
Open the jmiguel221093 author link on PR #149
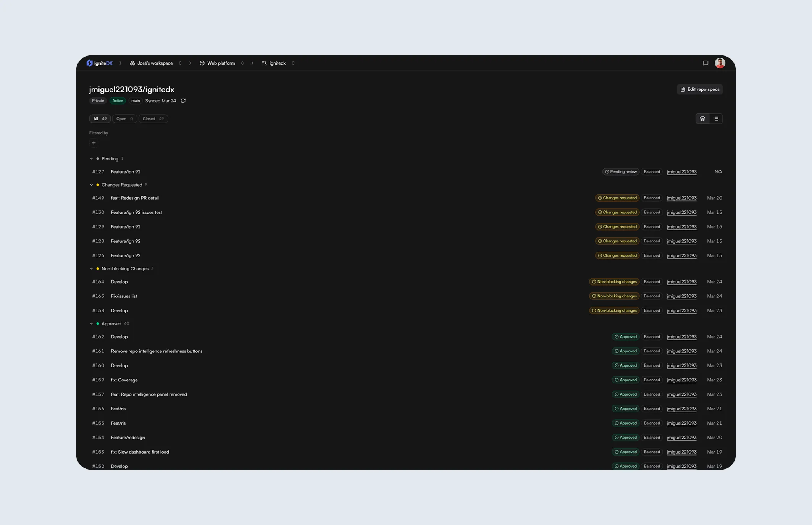pos(681,198)
